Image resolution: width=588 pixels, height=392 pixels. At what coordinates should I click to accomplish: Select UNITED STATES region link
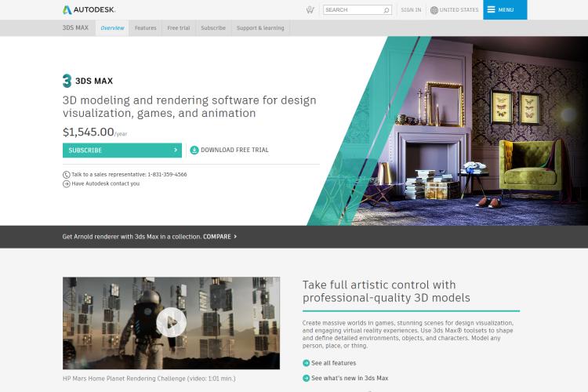(x=459, y=10)
